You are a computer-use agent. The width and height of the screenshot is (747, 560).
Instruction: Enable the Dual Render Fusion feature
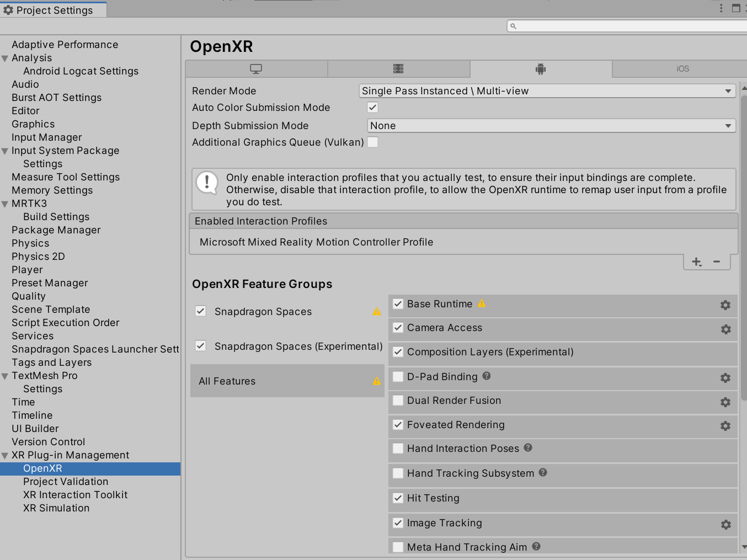click(x=398, y=401)
